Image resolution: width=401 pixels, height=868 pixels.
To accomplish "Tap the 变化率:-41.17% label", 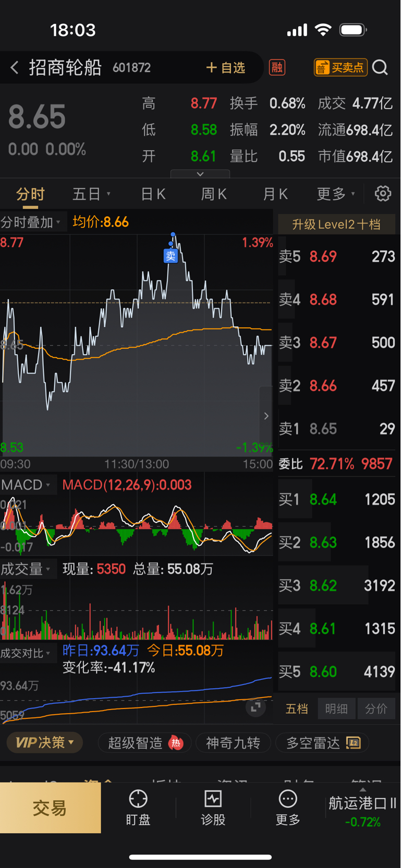I will 109,668.
